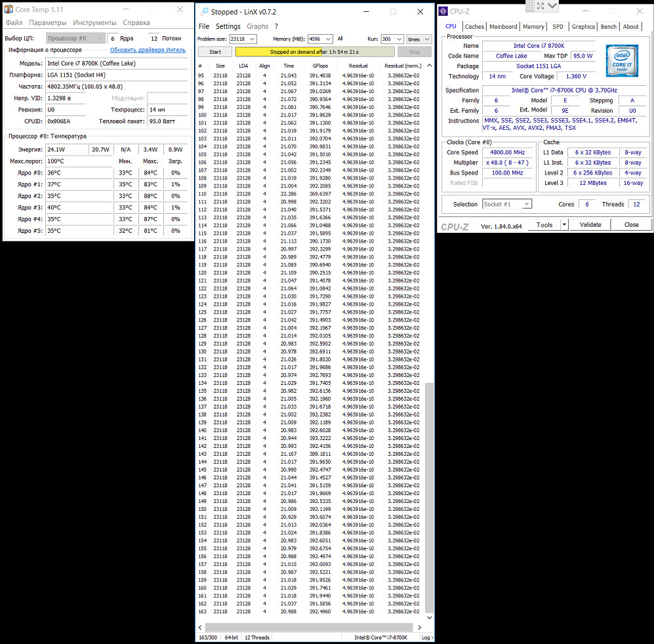This screenshot has width=654, height=644.
Task: Switch to the Mainboard tab in CPU-Z
Action: pyautogui.click(x=503, y=27)
